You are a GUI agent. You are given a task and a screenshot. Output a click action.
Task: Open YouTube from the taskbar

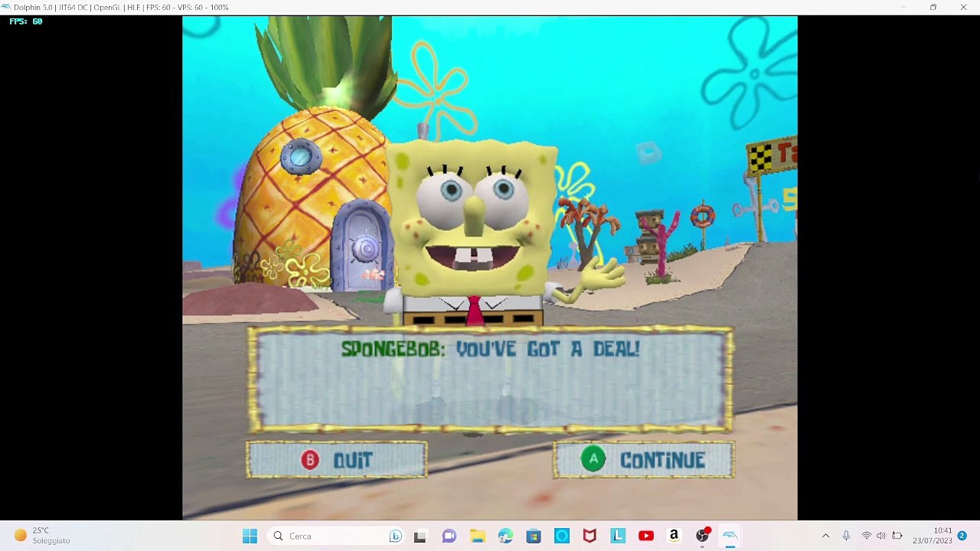tap(646, 536)
